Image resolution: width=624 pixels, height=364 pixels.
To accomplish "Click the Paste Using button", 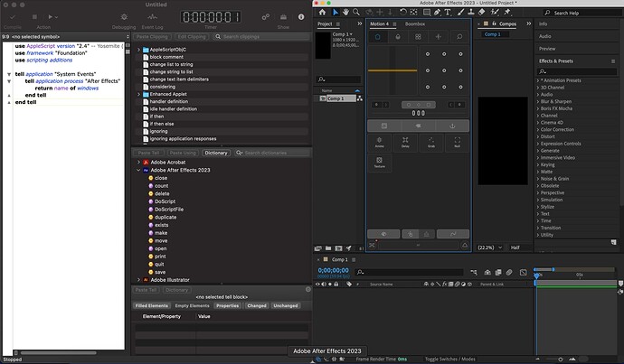I will [x=183, y=153].
